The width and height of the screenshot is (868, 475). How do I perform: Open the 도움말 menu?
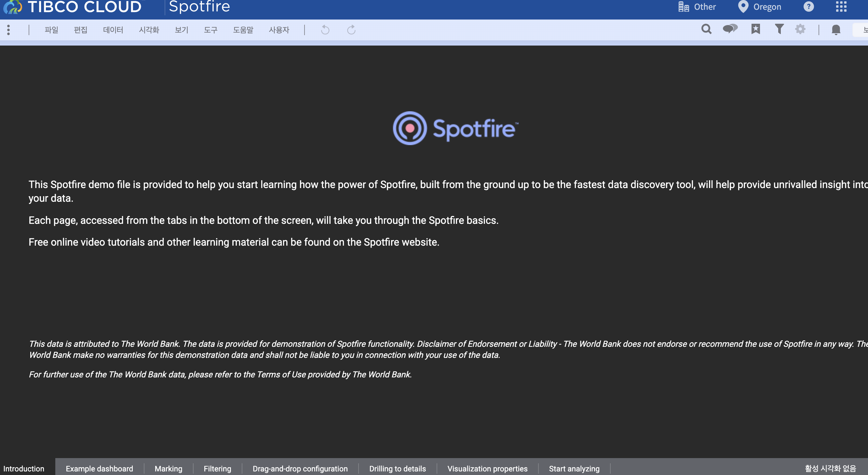(243, 30)
